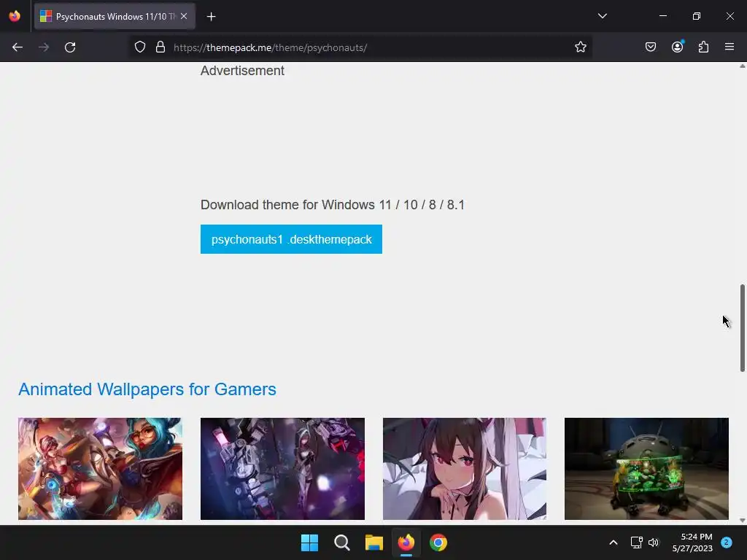Minimize the Firefox window
747x560 pixels.
coord(662,16)
